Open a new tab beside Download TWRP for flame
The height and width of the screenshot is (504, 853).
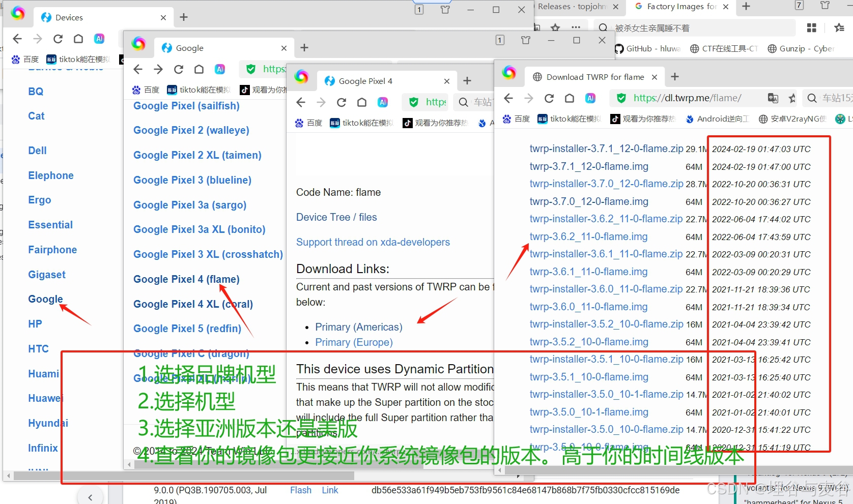click(x=675, y=77)
